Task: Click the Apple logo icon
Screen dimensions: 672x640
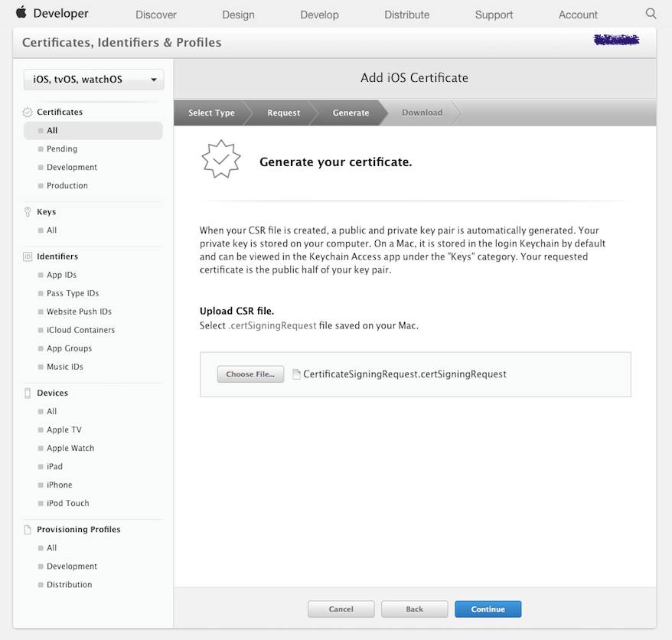Action: pos(21,12)
